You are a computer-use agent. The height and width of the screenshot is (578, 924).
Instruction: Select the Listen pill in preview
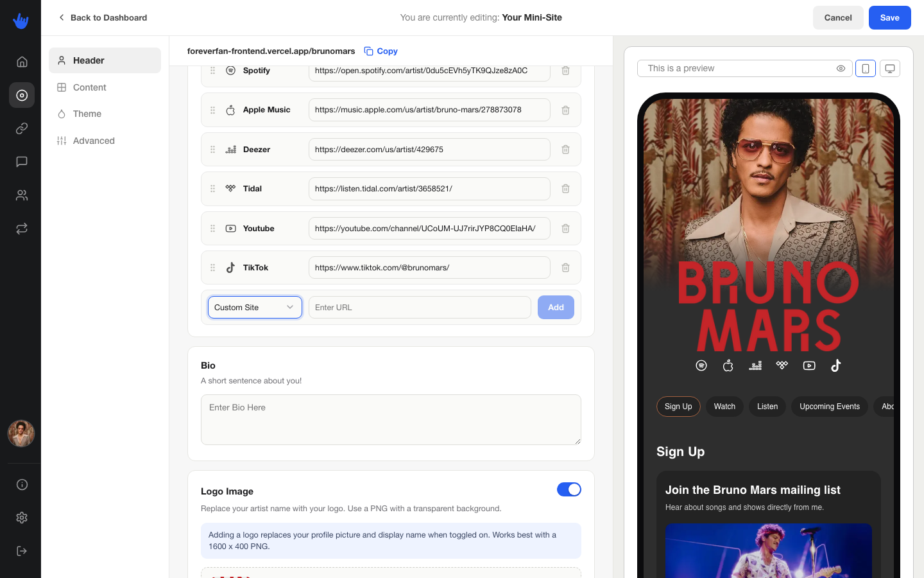tap(767, 407)
